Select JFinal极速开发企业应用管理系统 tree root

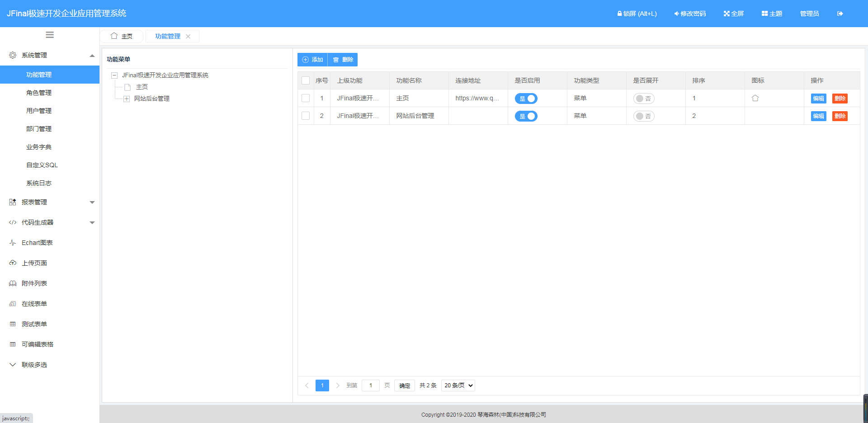(x=165, y=75)
